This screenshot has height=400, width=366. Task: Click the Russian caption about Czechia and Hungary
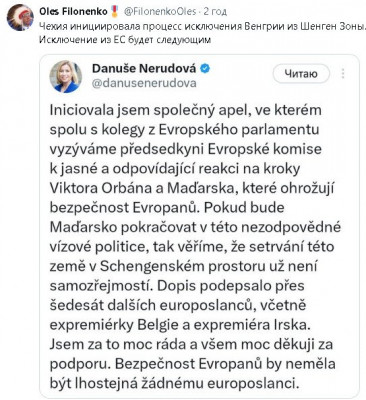tap(203, 33)
